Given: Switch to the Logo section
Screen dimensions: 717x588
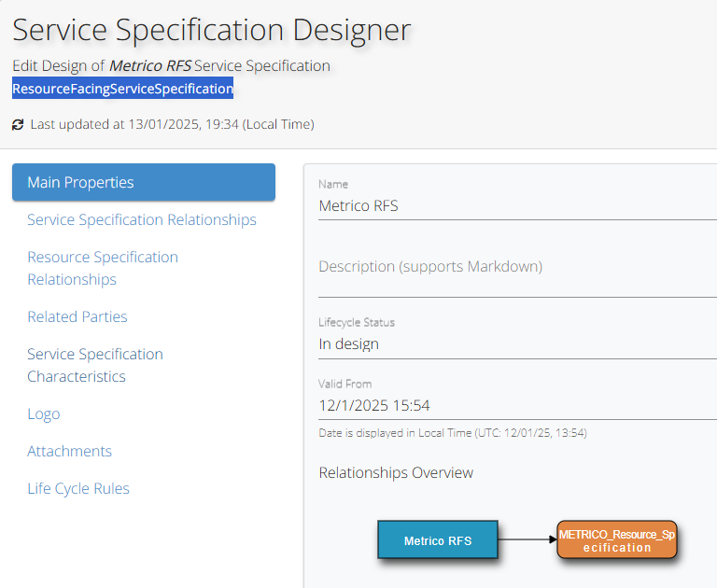Looking at the screenshot, I should 44,413.
